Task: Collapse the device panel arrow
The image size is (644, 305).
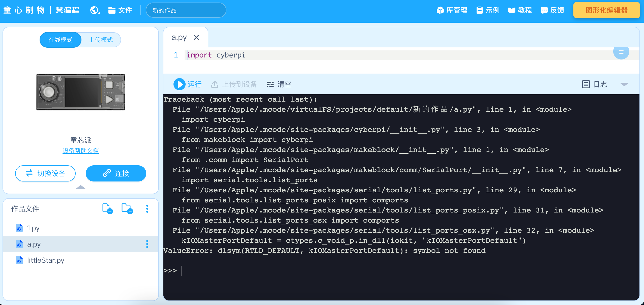Action: (x=81, y=187)
